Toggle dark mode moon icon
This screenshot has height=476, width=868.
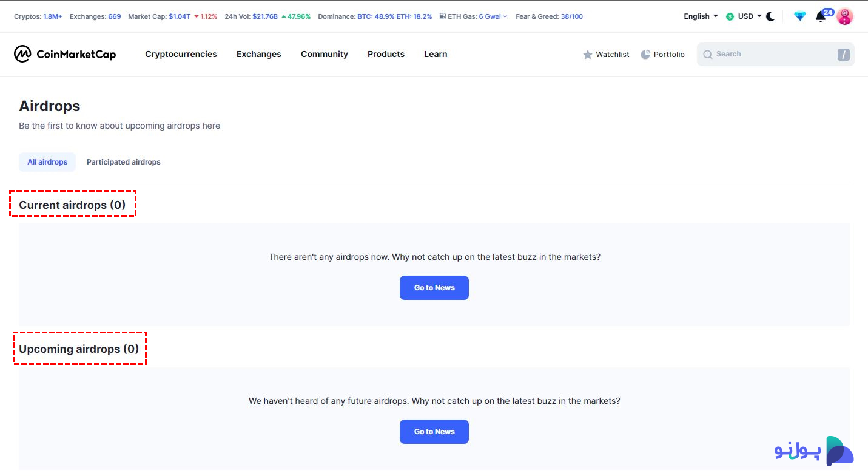770,16
